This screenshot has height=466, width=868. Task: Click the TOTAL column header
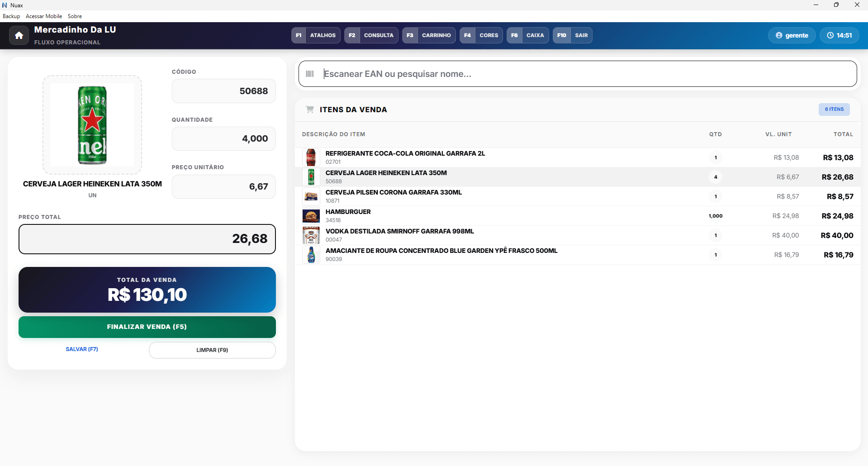[843, 134]
